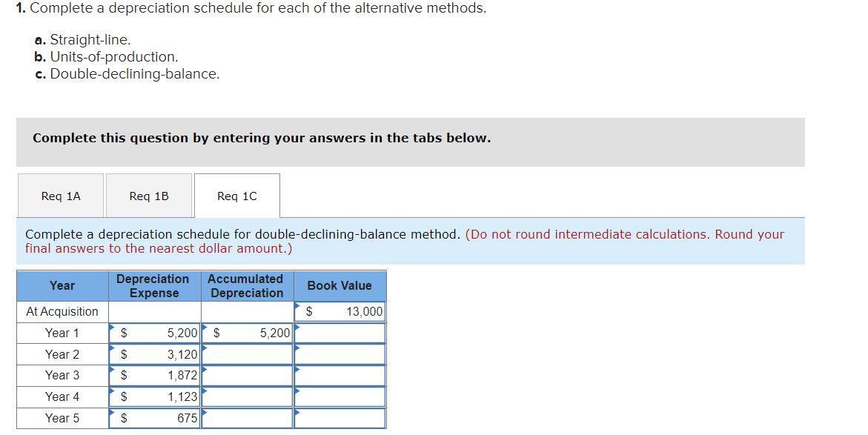Click the empty Year 2 Accumulated Depreciation cell
Screen dimensions: 868x435
248,354
